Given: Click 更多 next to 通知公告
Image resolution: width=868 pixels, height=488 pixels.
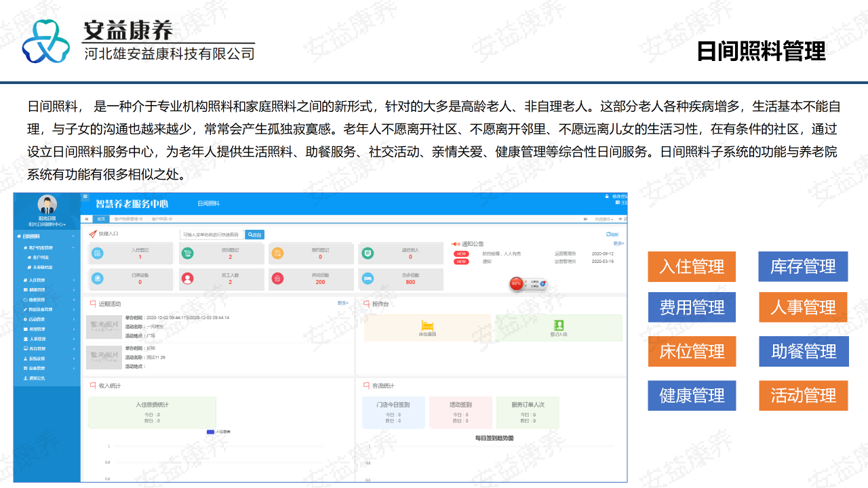Looking at the screenshot, I should 618,243.
